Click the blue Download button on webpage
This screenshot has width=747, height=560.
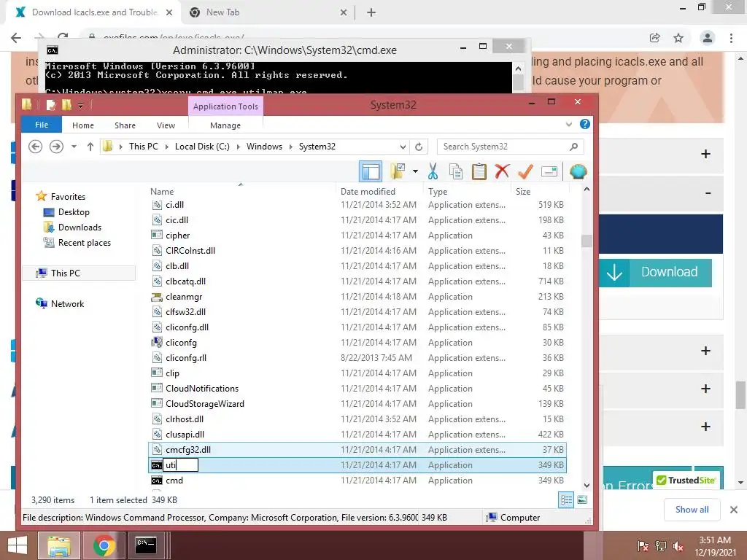coord(655,273)
